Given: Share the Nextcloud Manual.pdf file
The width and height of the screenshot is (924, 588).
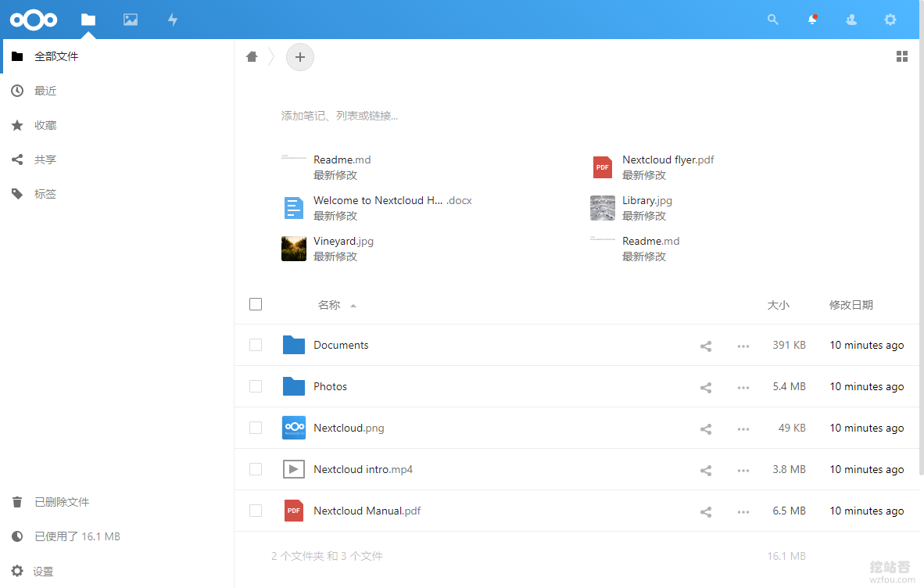Looking at the screenshot, I should tap(705, 511).
